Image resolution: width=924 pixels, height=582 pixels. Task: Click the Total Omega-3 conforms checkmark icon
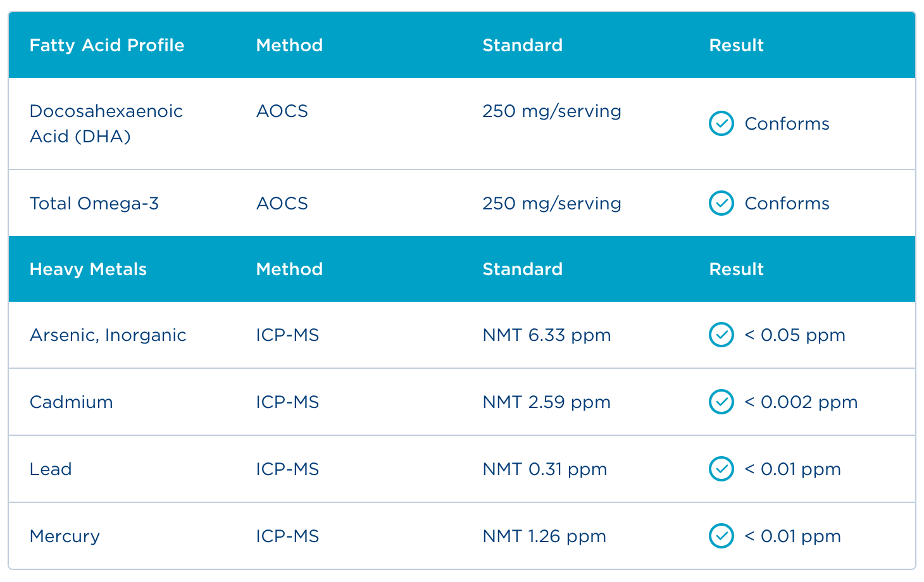point(721,203)
